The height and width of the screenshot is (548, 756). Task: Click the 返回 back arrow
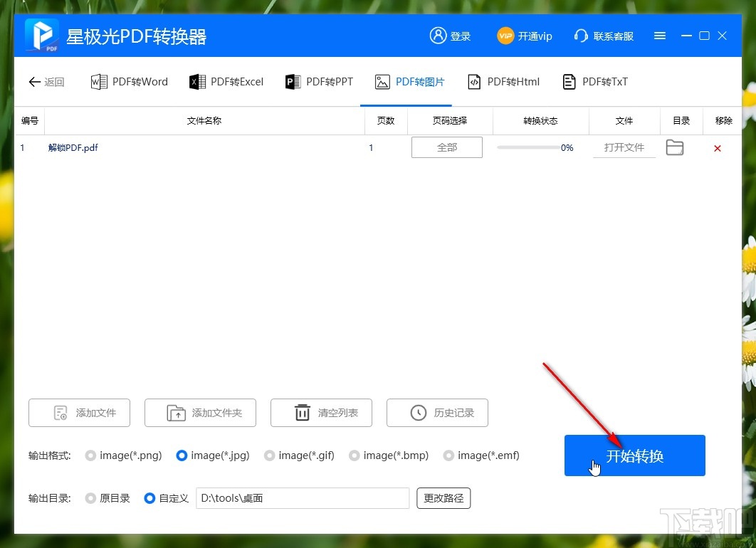pyautogui.click(x=34, y=82)
